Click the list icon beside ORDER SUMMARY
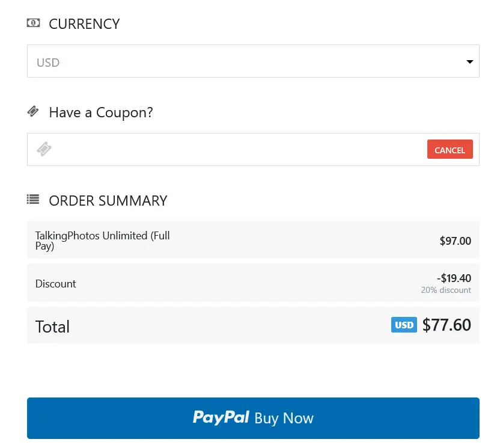Viewport: 497px width, 448px height. click(x=33, y=199)
